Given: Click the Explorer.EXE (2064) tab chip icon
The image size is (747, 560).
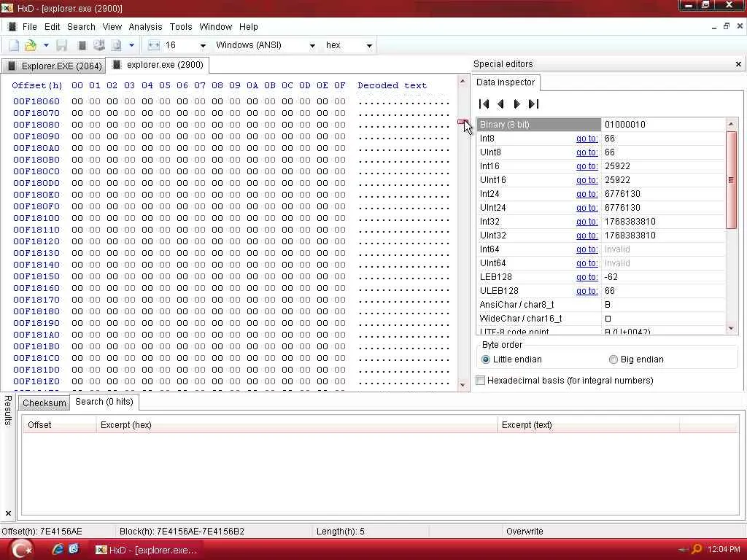Looking at the screenshot, I should (x=12, y=66).
